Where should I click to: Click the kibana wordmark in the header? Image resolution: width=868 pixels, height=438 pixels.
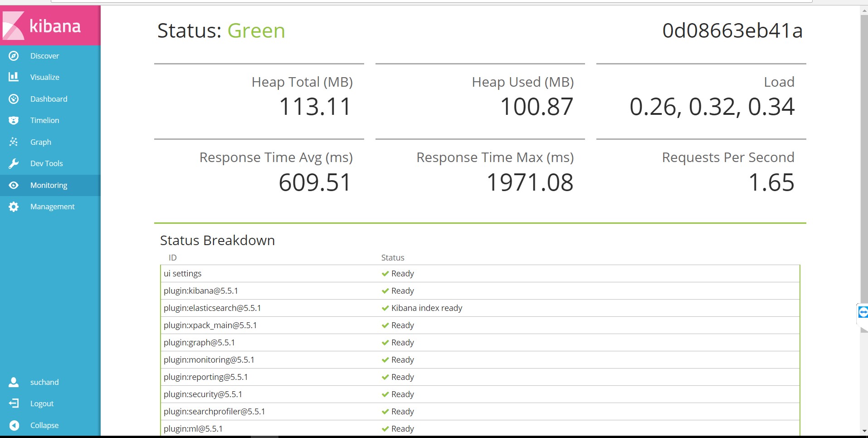coord(55,26)
